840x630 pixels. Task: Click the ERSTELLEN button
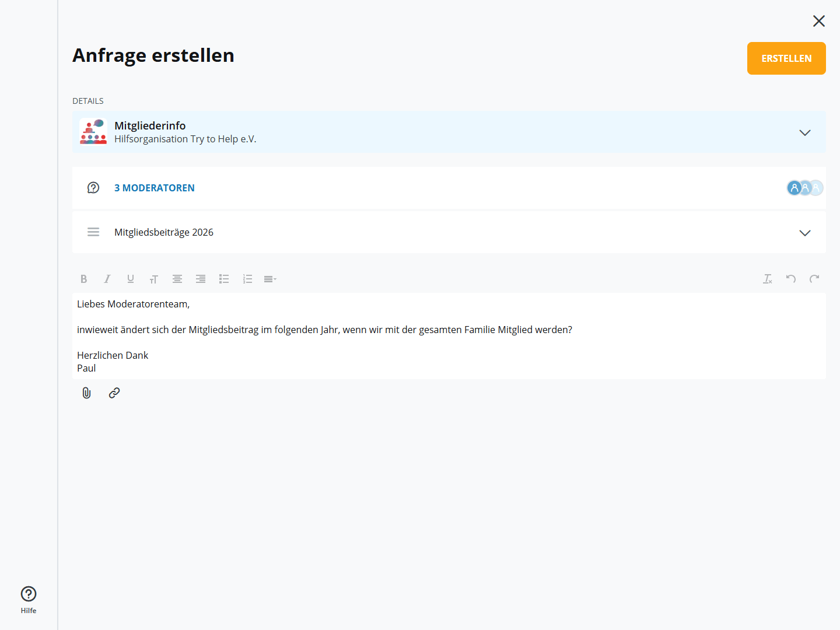pyautogui.click(x=786, y=58)
